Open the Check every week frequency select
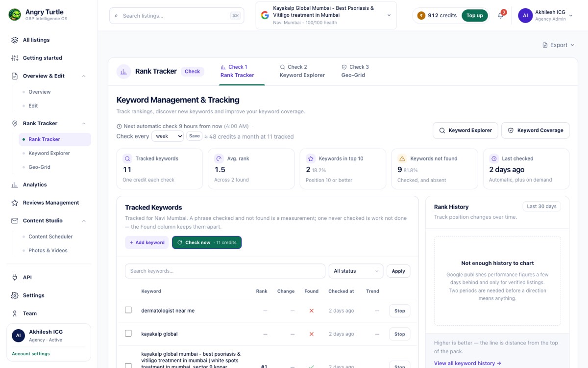The height and width of the screenshot is (368, 588). coord(168,136)
